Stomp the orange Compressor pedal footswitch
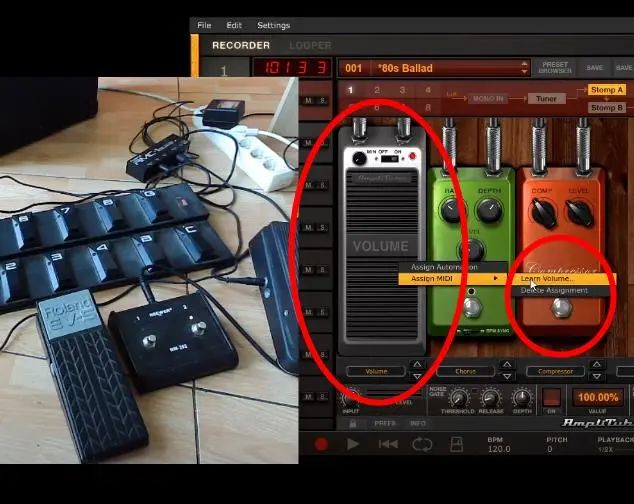 (562, 308)
